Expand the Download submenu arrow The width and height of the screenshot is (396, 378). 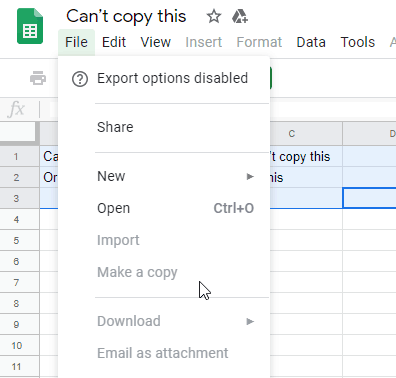point(250,321)
